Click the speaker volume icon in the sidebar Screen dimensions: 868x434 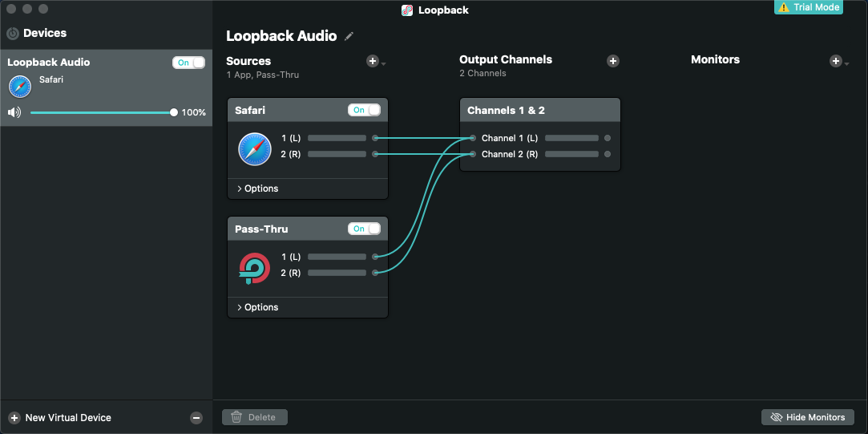point(14,112)
